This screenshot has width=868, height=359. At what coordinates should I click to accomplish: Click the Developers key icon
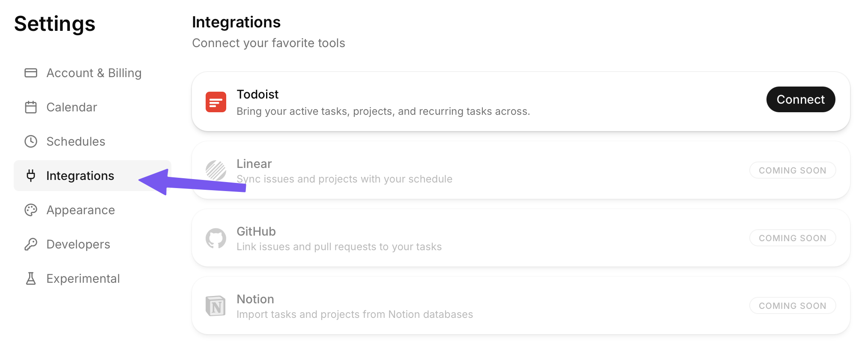31,244
